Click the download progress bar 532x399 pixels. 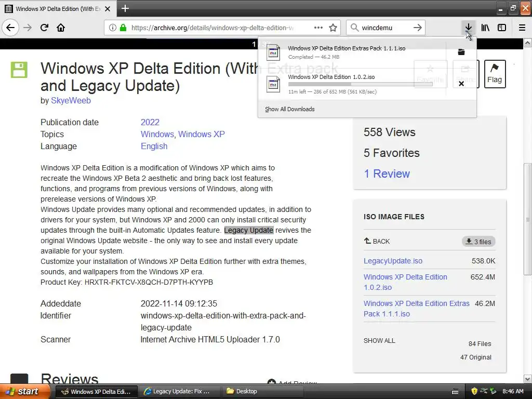click(361, 84)
